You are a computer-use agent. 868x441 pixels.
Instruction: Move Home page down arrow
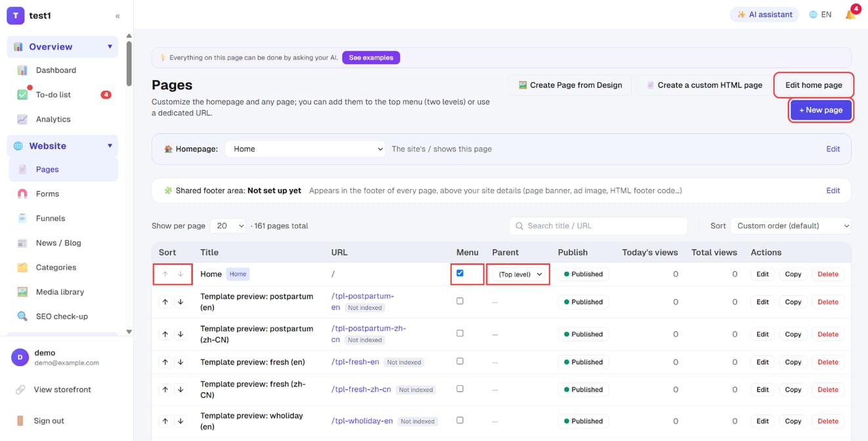tap(181, 274)
